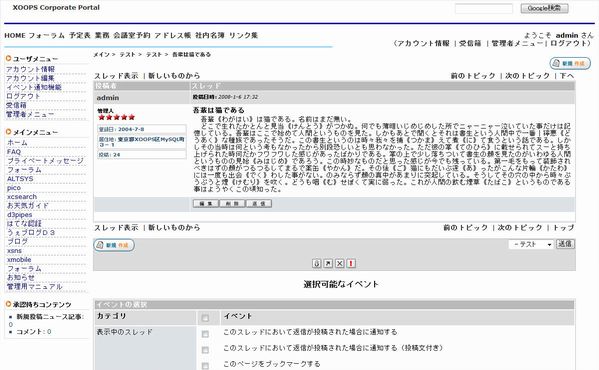Click d3pipes in the main menu
Screen dimensions: 599x370
tap(19, 215)
